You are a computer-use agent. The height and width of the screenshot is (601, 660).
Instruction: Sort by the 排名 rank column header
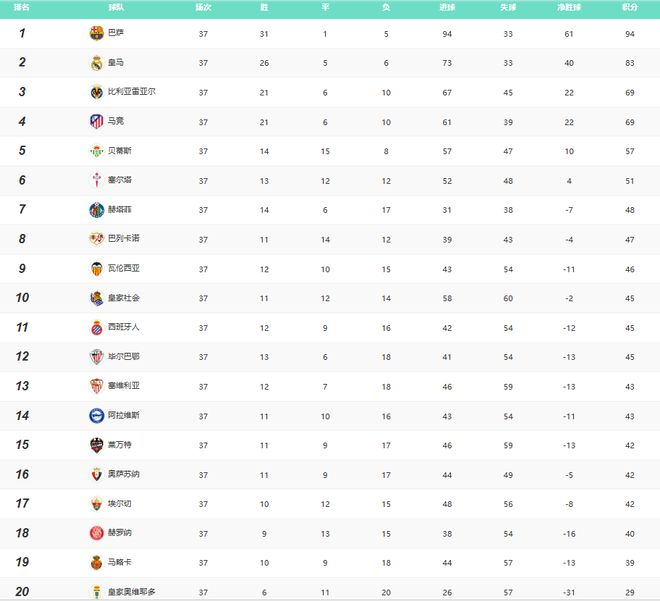[x=22, y=7]
